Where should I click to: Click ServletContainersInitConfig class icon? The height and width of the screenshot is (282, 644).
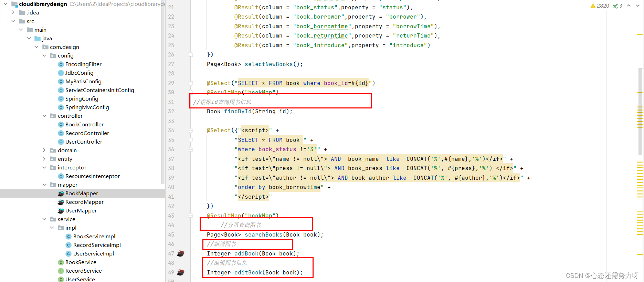(x=61, y=90)
